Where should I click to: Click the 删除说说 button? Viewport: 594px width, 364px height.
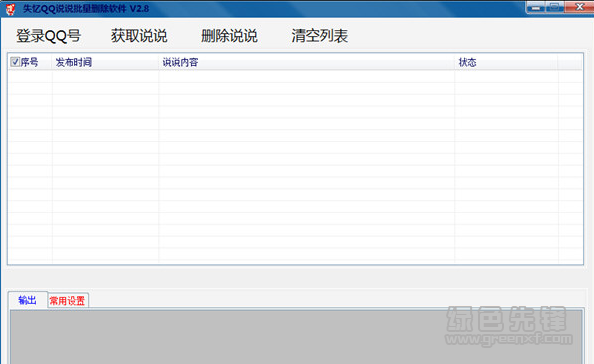point(229,36)
